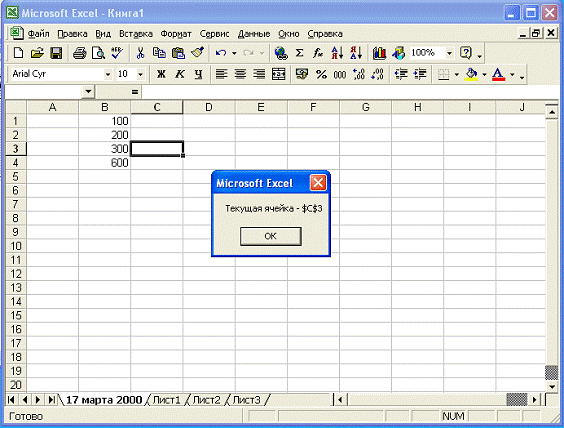
Task: Open the Вставка menu
Action: tap(136, 34)
